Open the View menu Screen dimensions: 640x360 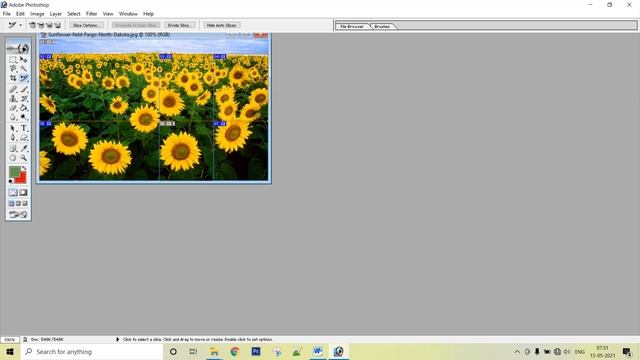click(108, 14)
